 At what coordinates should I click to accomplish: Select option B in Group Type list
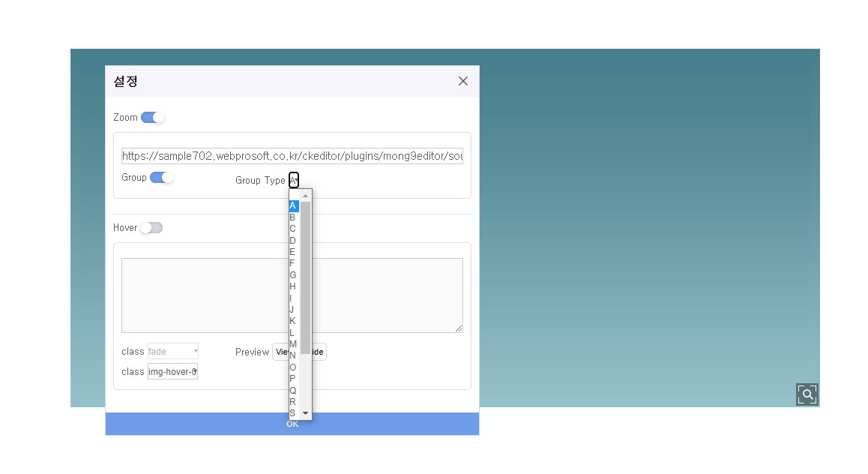tap(293, 217)
